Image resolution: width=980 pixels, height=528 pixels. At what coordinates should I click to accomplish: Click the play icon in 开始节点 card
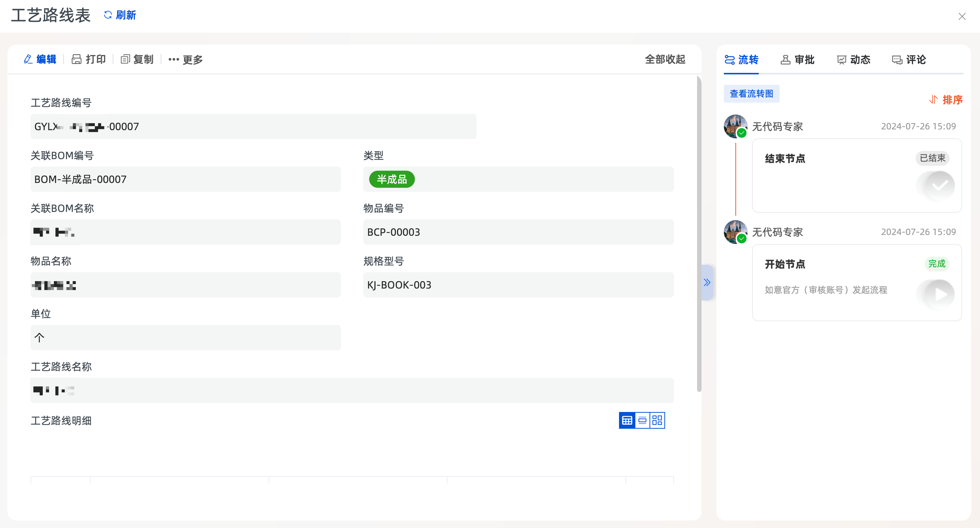939,294
